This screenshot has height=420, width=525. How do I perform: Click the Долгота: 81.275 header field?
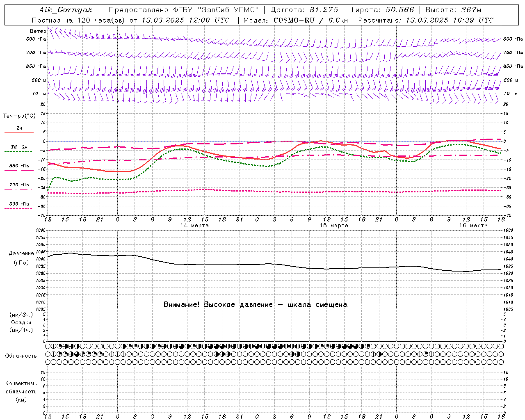point(304,10)
